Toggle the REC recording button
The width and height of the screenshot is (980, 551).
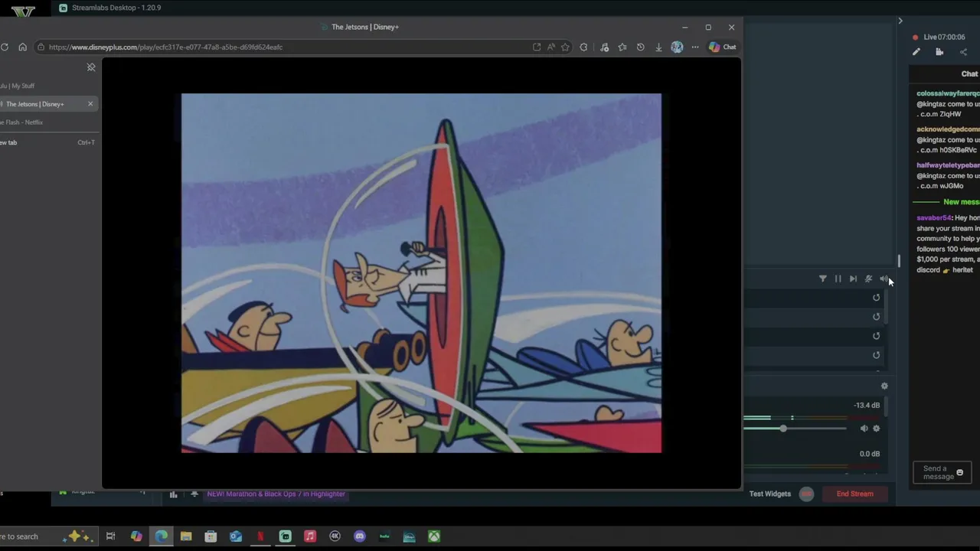point(806,494)
